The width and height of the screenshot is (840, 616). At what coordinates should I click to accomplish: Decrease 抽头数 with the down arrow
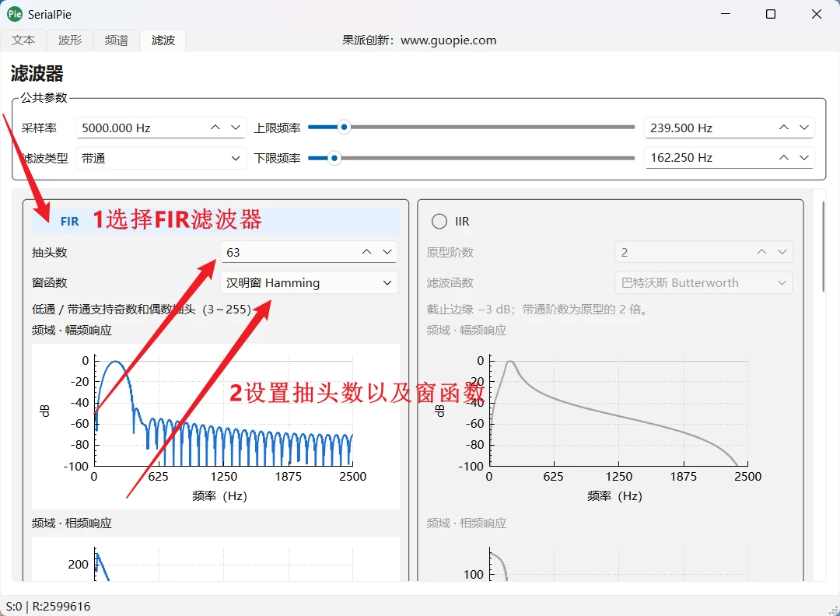click(x=387, y=252)
